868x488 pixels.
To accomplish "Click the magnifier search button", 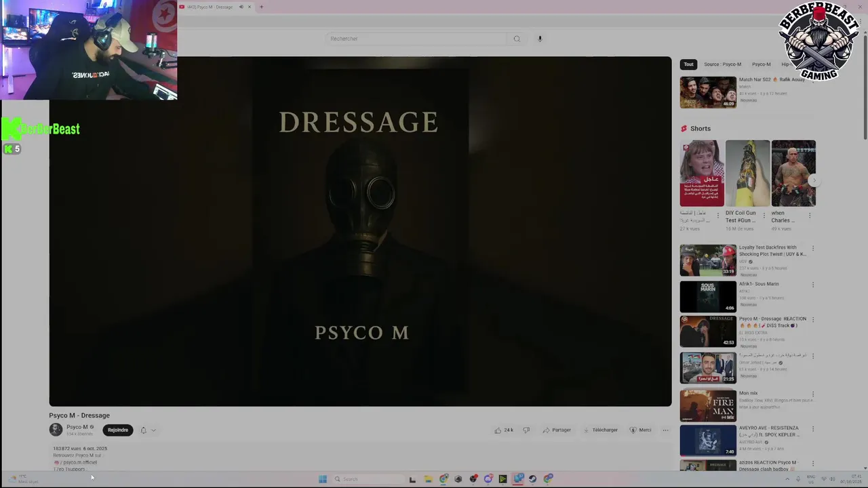I will 517,39.
